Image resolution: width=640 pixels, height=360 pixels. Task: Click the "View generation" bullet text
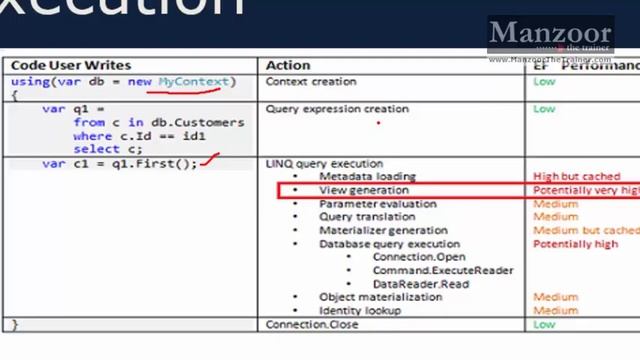tap(364, 190)
